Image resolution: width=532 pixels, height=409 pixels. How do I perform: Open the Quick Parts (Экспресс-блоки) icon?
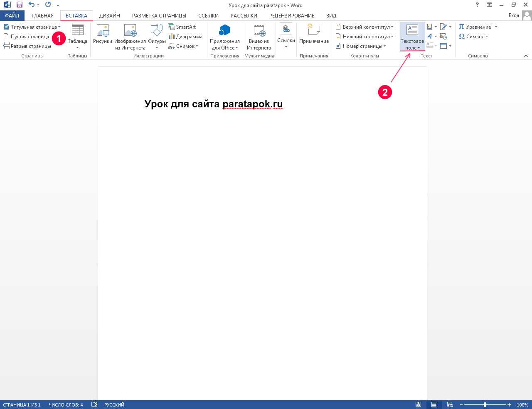click(x=432, y=27)
